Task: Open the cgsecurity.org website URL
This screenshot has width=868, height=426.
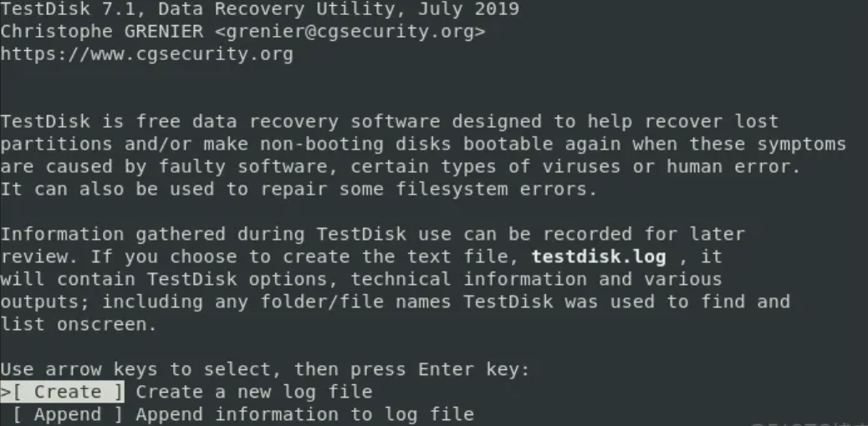Action: point(146,55)
